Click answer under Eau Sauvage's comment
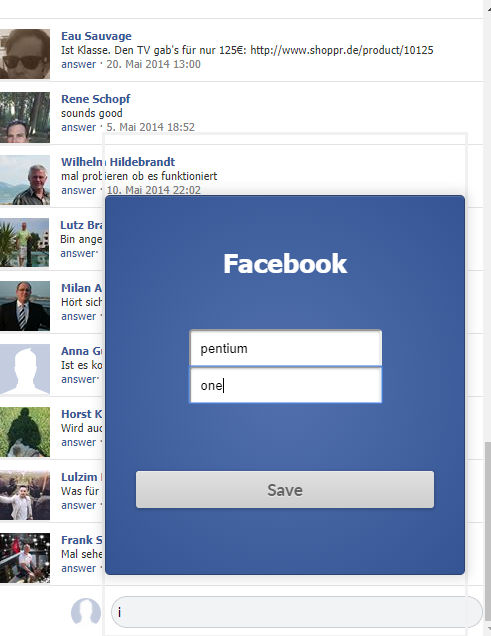The height and width of the screenshot is (636, 491). (x=79, y=64)
